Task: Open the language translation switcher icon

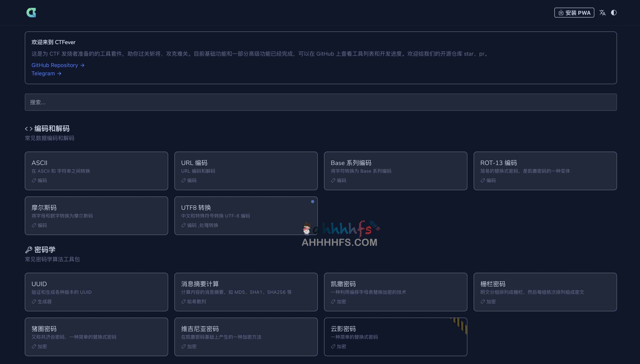Action: [x=602, y=13]
